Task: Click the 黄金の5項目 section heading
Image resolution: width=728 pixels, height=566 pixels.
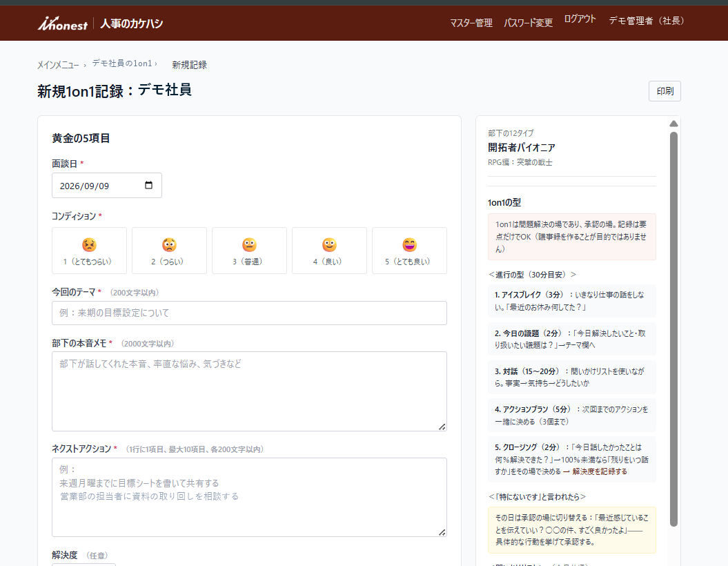Action: click(x=81, y=138)
